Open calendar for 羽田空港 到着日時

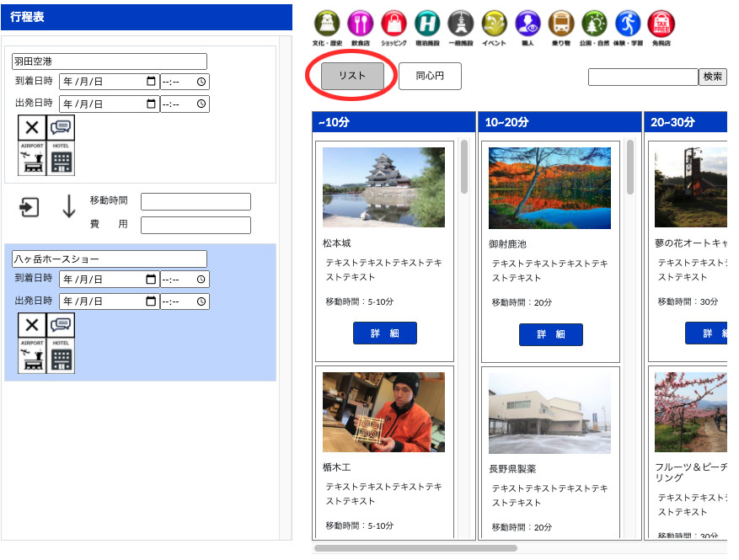point(151,82)
